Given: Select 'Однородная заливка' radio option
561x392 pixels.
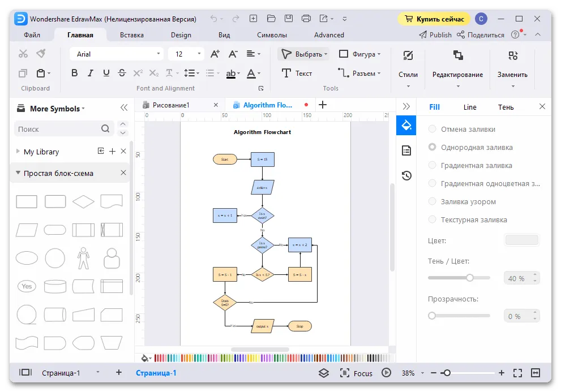Looking at the screenshot, I should (x=432, y=147).
